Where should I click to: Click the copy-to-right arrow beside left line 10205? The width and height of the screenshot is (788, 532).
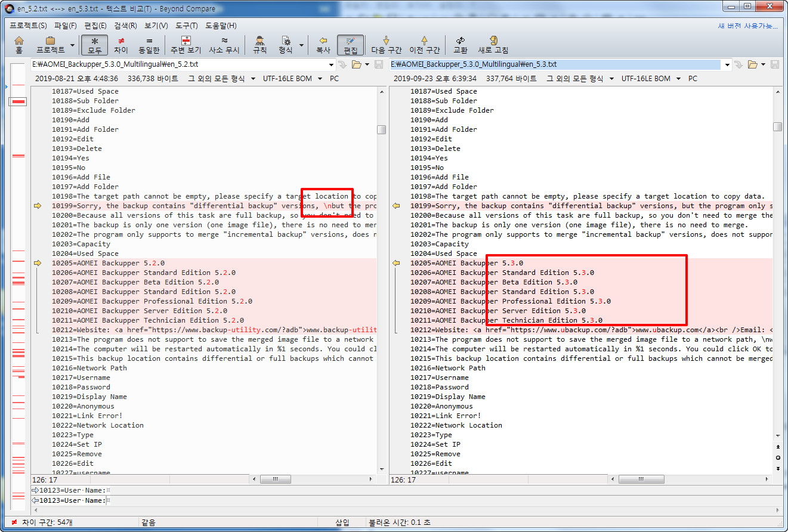pos(38,263)
